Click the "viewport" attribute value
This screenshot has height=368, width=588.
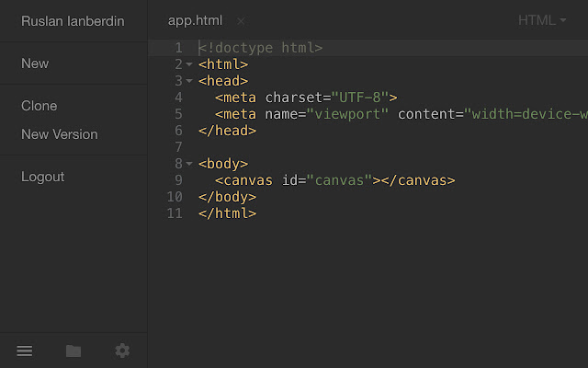(347, 114)
